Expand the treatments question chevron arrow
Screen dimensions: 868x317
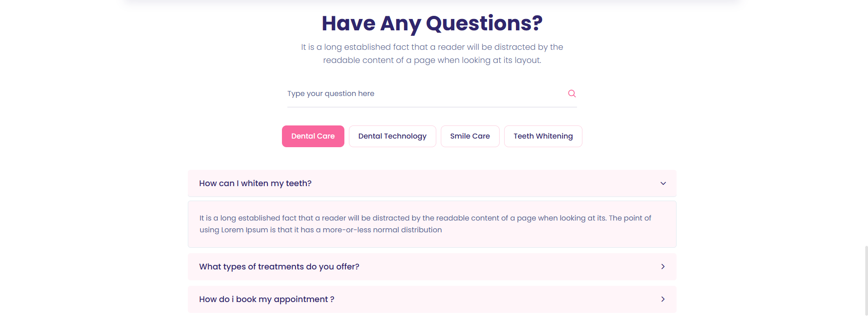click(x=663, y=267)
